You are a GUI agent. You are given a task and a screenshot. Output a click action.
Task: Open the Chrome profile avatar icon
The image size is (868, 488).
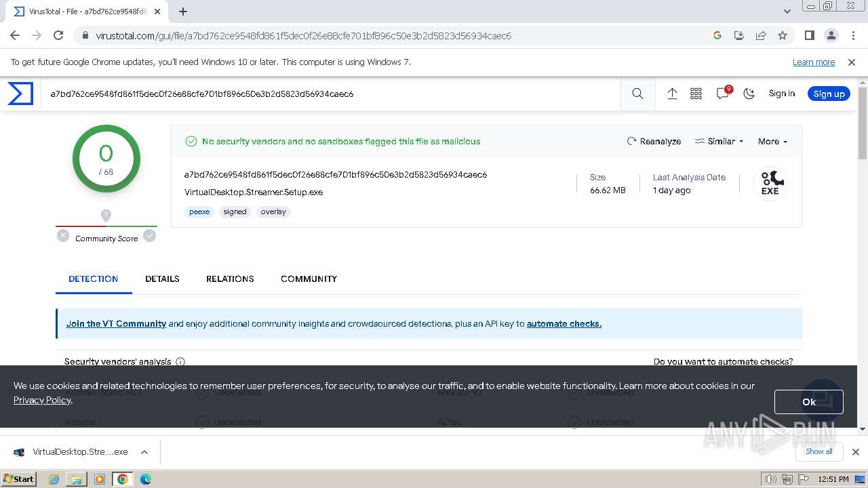(831, 35)
